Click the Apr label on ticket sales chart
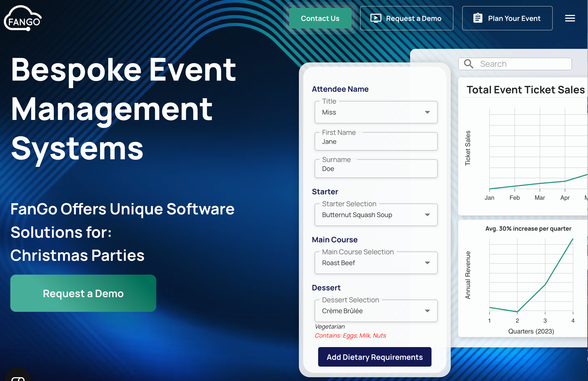This screenshot has height=381, width=588. click(x=565, y=198)
